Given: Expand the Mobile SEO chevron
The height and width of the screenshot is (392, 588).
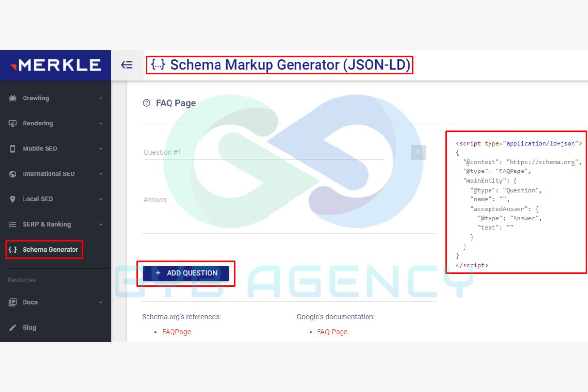Looking at the screenshot, I should point(101,148).
